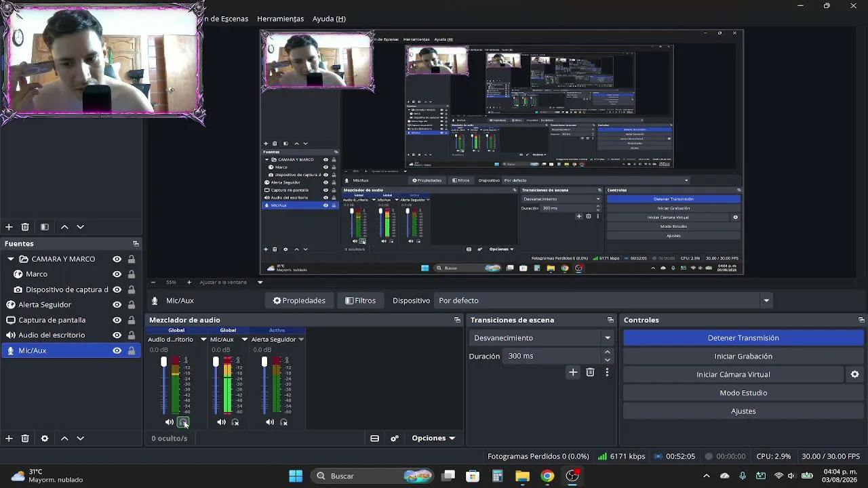The width and height of the screenshot is (868, 488).
Task: Add a new scene with the plus icon above Fuentes
Action: (9, 227)
